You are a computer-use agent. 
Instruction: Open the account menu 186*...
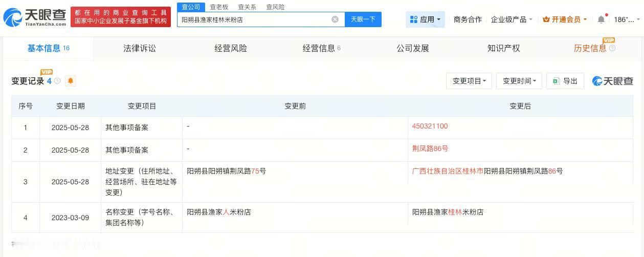627,19
